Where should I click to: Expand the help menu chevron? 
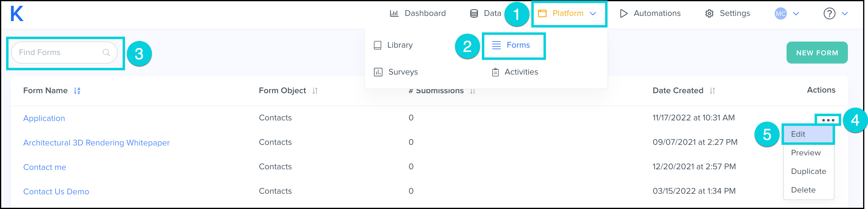point(845,14)
